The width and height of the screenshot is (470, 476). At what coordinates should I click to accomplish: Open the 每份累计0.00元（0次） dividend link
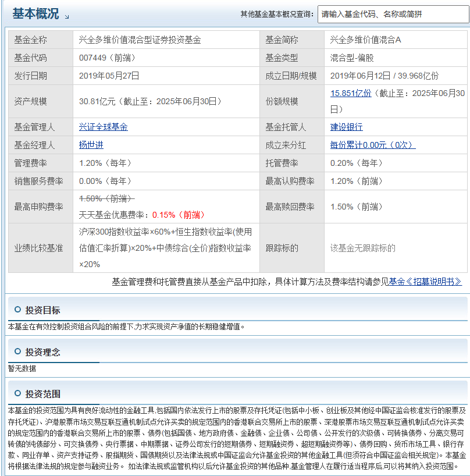point(373,145)
